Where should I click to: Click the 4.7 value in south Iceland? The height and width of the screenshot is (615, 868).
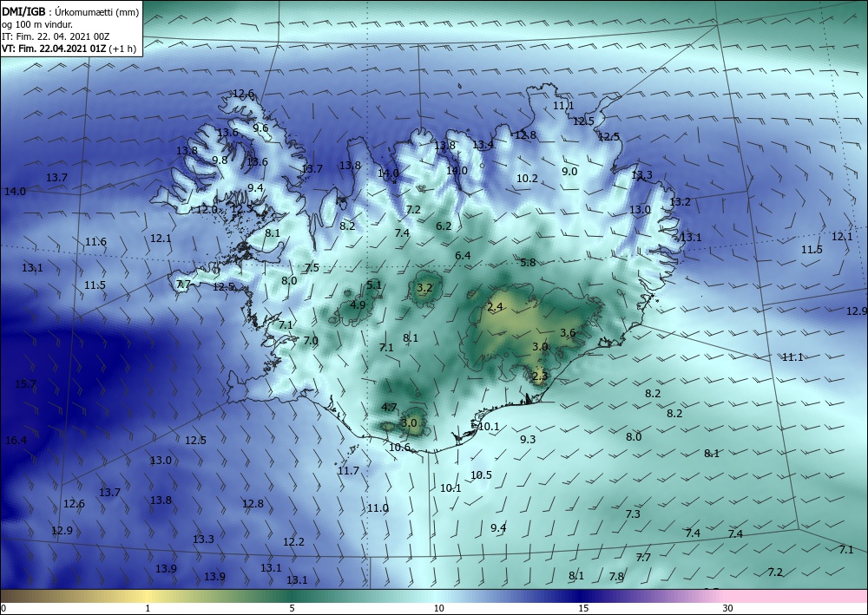389,407
